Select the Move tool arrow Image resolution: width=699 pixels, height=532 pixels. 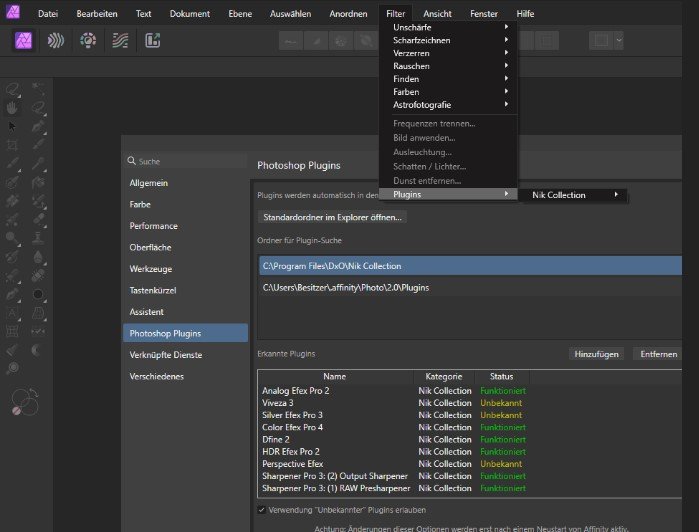coord(12,126)
